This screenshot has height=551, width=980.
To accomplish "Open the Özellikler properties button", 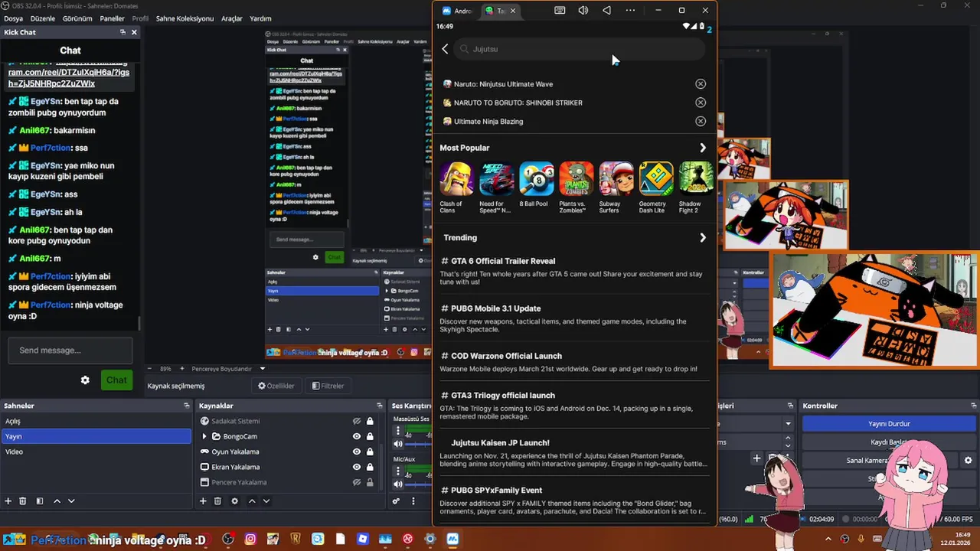I will (x=276, y=386).
